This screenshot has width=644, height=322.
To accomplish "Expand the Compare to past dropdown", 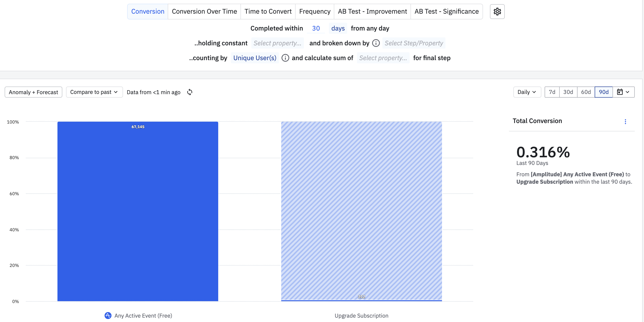I will click(94, 92).
